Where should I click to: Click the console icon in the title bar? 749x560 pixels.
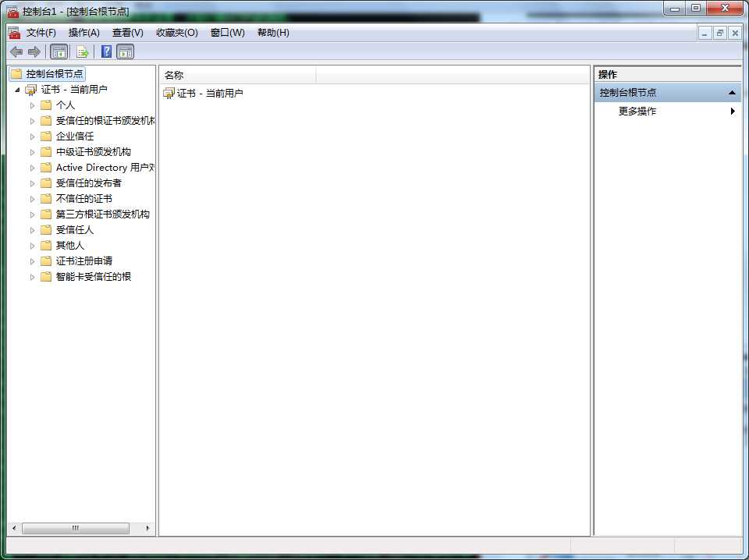click(x=13, y=10)
